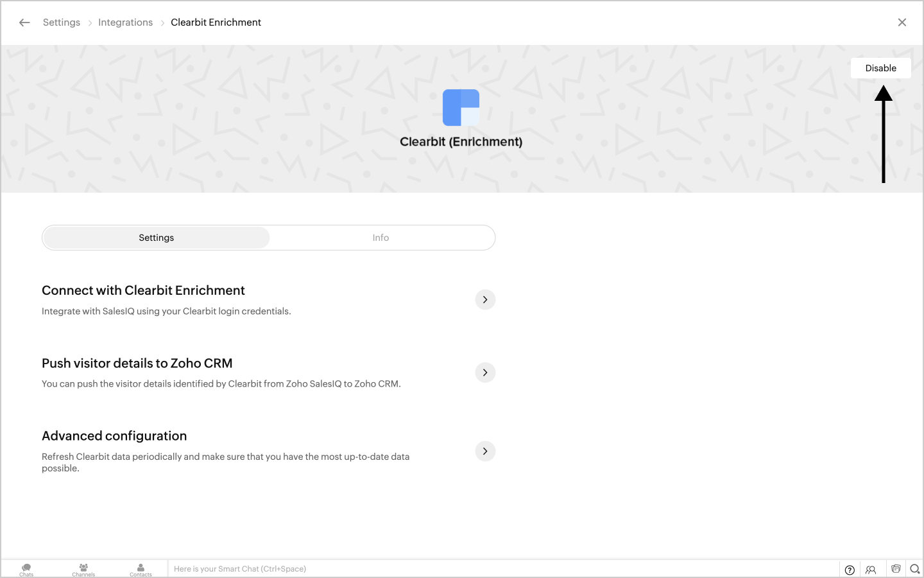Click the Clearbit login credentials description
The image size is (924, 578).
click(166, 311)
